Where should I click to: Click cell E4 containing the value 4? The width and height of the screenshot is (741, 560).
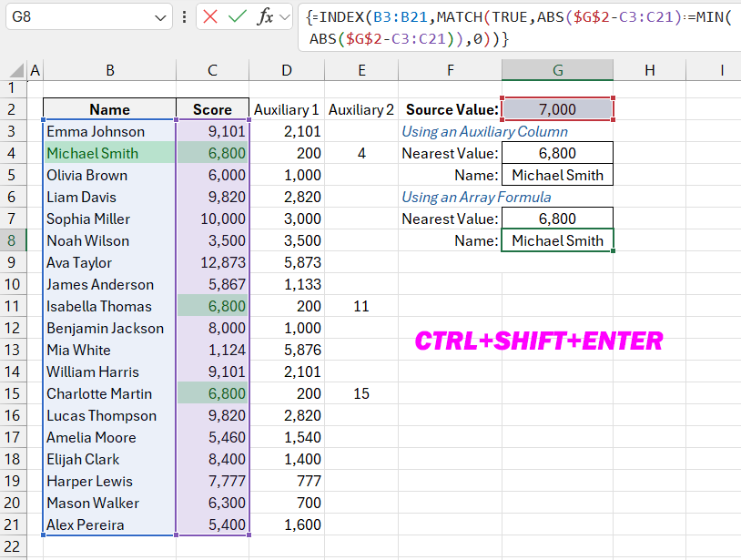[x=361, y=153]
